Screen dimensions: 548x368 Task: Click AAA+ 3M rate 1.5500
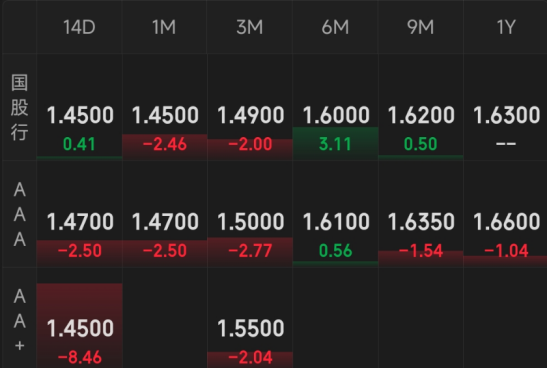tap(251, 329)
